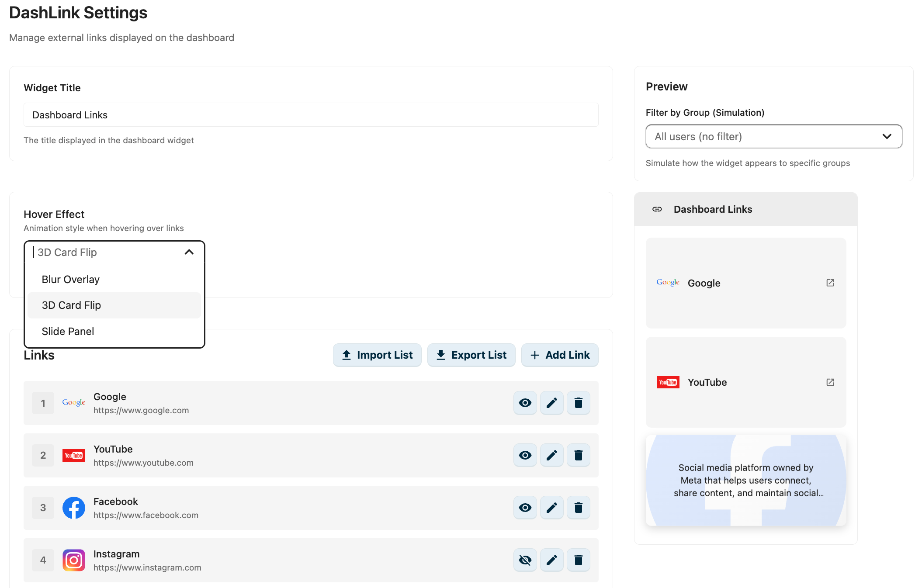Viewport: 922px width, 588px height.
Task: Edit the Instagram link entry
Action: [551, 560]
